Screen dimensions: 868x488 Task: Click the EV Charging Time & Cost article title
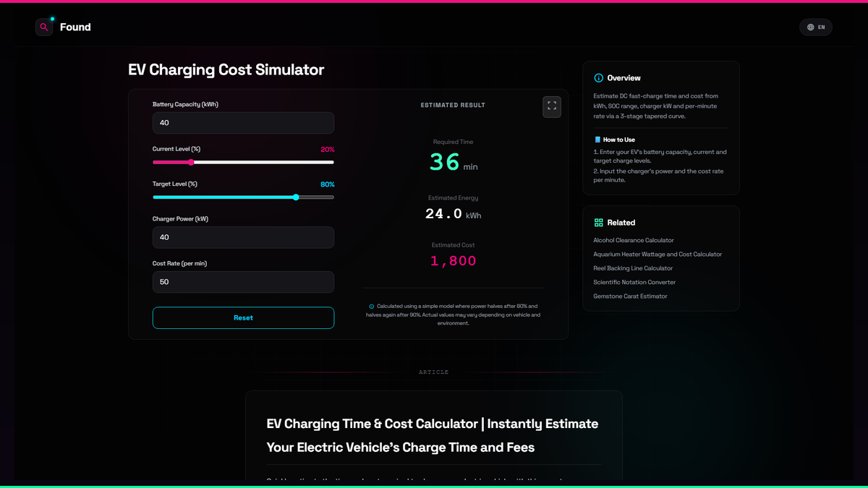(x=433, y=435)
